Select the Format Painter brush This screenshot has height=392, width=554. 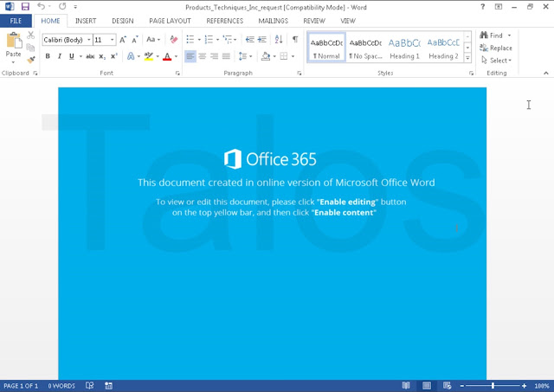point(31,60)
